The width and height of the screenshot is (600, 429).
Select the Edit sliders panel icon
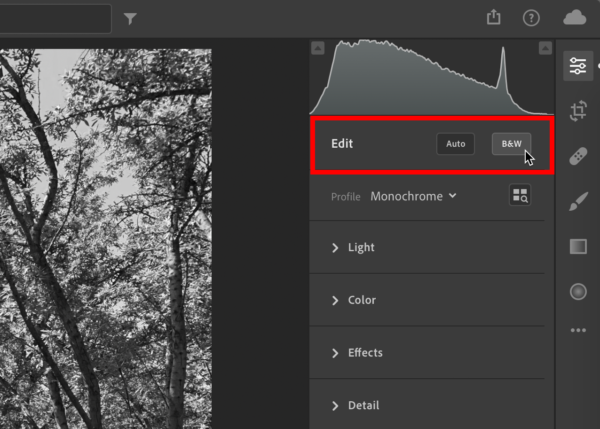[578, 66]
